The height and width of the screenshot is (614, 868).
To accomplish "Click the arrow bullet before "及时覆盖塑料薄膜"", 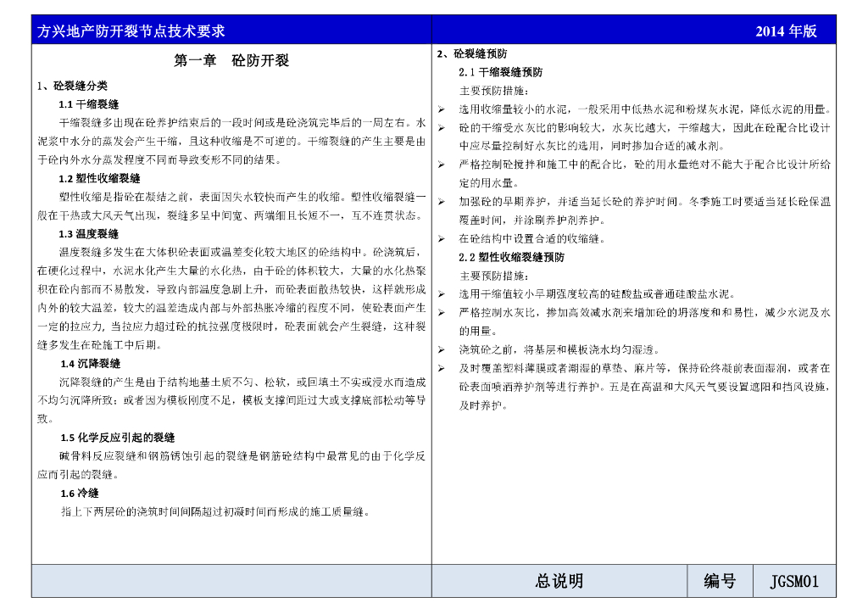I will tap(442, 368).
